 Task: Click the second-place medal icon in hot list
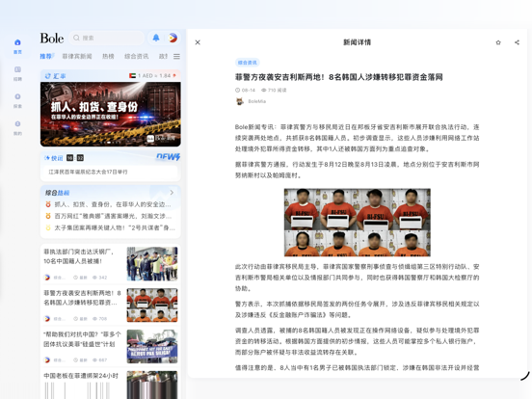48,216
